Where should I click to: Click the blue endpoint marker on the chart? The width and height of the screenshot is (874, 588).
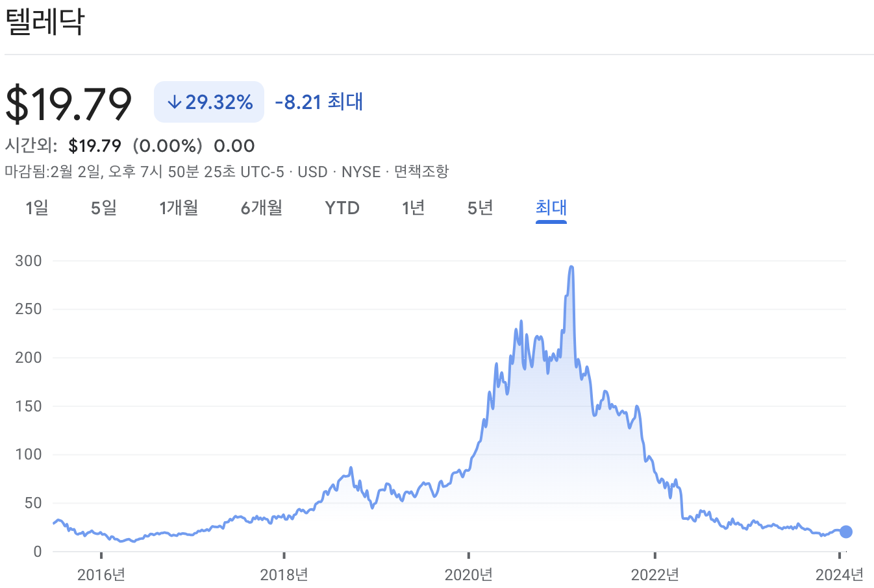845,532
